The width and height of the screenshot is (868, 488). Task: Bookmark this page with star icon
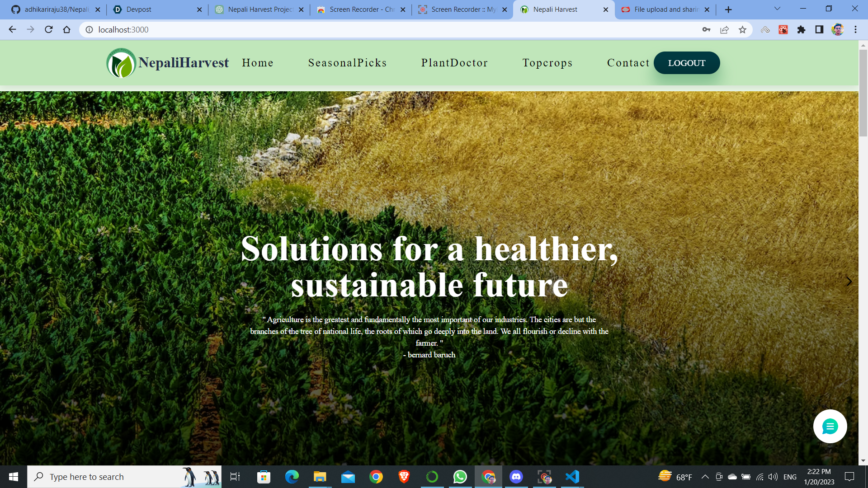point(742,30)
